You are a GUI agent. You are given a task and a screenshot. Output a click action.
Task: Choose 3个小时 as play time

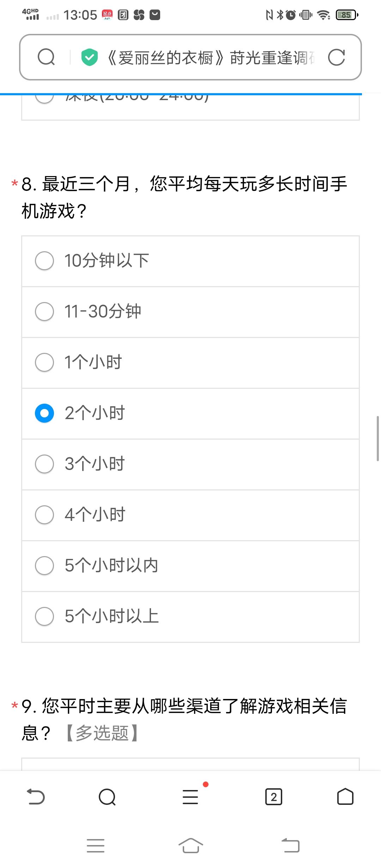(x=190, y=464)
